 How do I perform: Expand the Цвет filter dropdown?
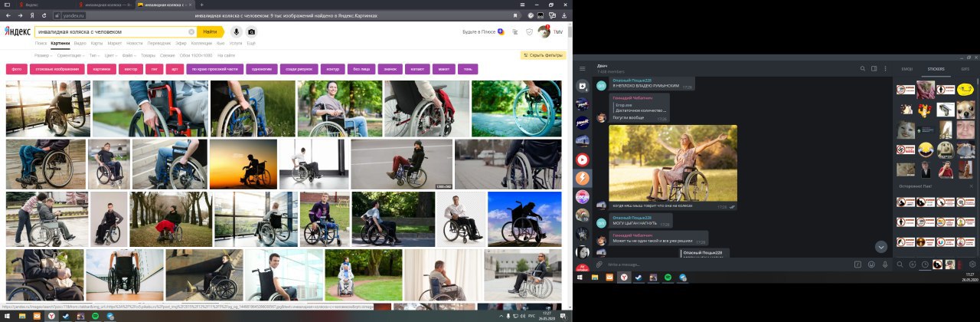(x=112, y=55)
